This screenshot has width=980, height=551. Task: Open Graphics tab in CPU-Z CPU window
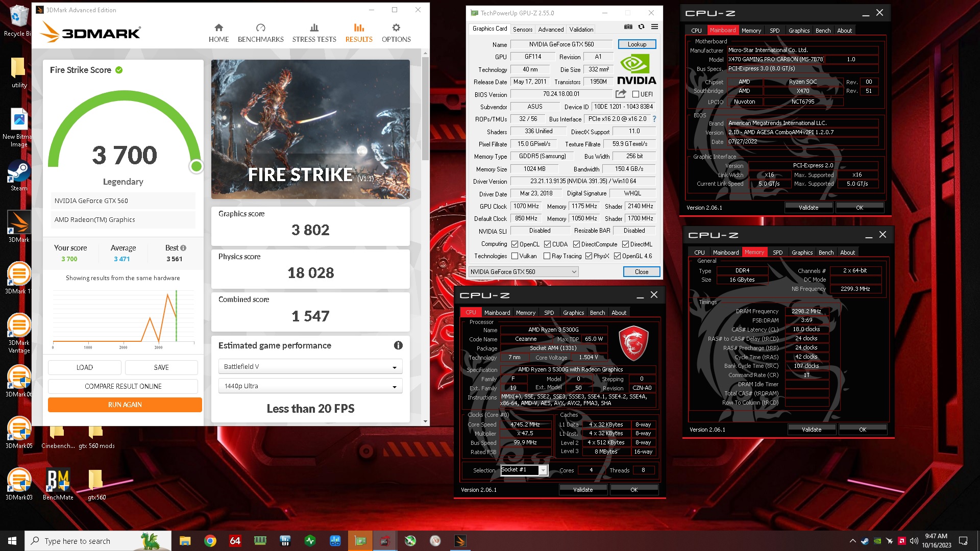(x=573, y=313)
